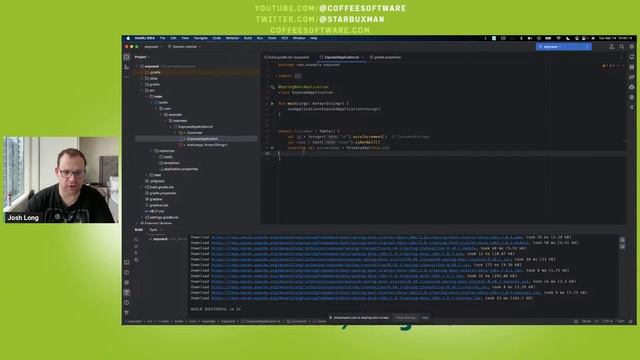The height and width of the screenshot is (360, 640).
Task: Open the Edit menu
Action: (x=173, y=38)
